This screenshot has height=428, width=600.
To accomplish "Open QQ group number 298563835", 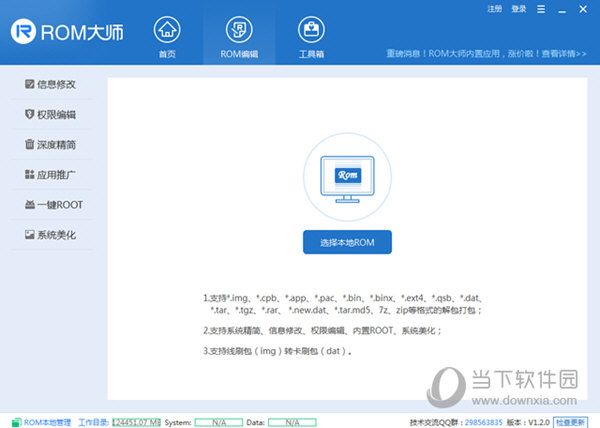I will point(484,422).
